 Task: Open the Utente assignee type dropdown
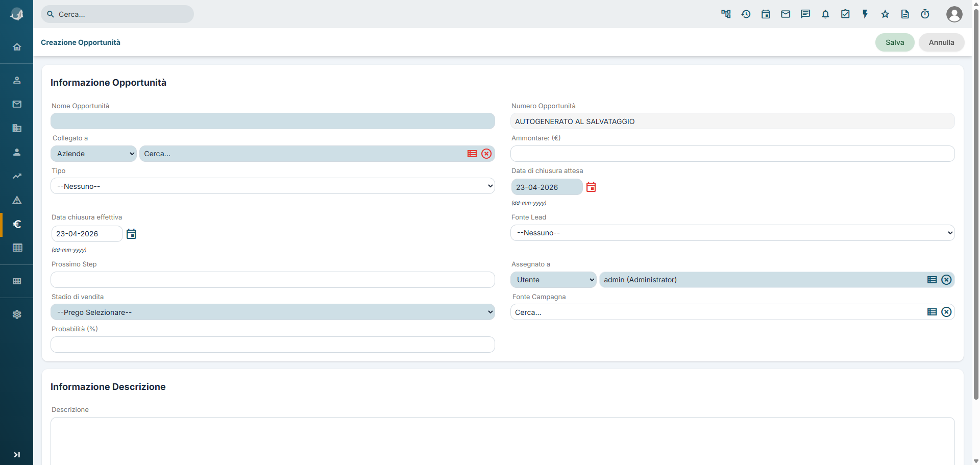click(x=553, y=280)
